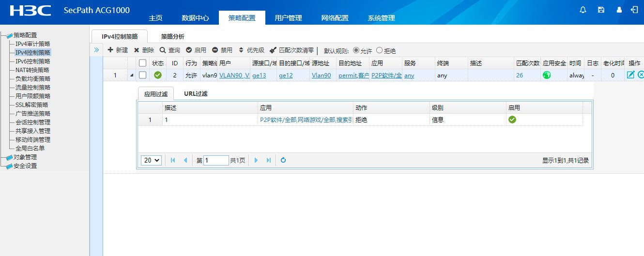Screen dimensions: 644x256
Task: Collapse the 策略配置 tree node
Action: click(4, 35)
